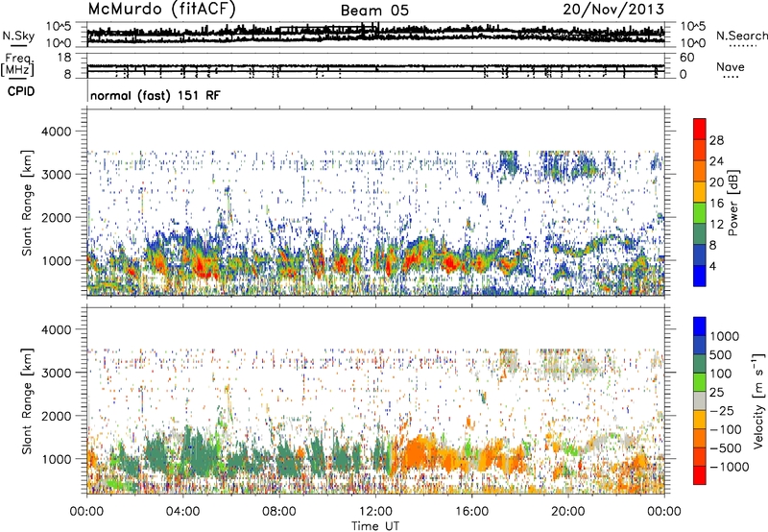This screenshot has height=532, width=768.
Task: Pick the yellow 16–20 dB Power colorbar segment
Action: coord(700,192)
